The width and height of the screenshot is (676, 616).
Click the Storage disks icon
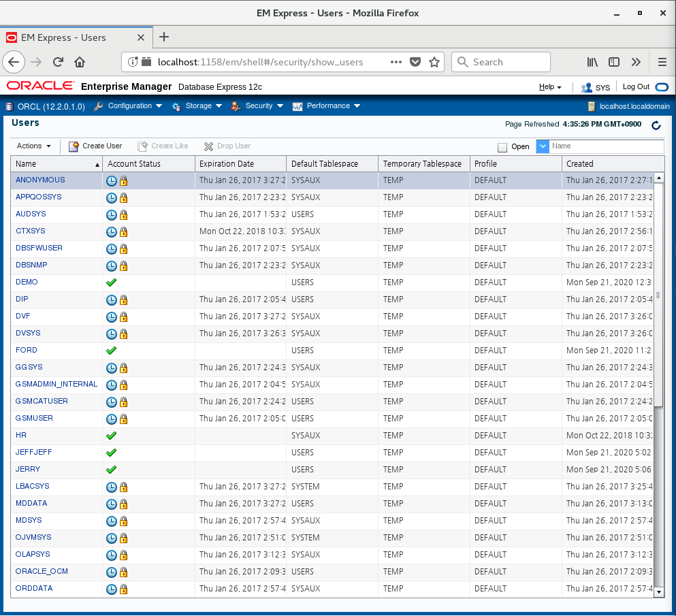176,106
